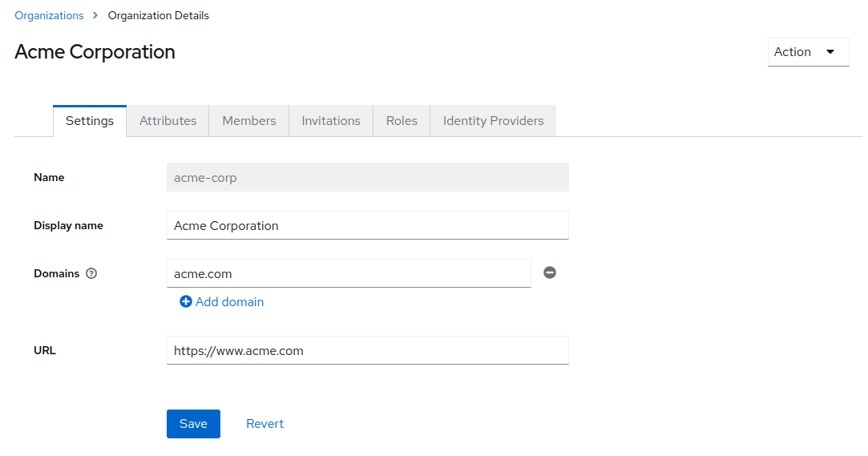The image size is (868, 456).
Task: Remove the acme.com domain with minus icon
Action: (x=550, y=272)
